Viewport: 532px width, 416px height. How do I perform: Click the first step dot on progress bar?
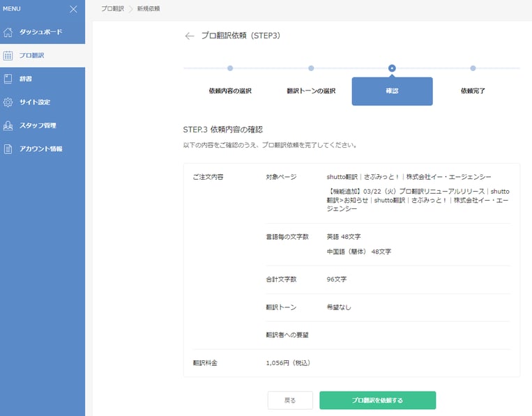click(230, 68)
